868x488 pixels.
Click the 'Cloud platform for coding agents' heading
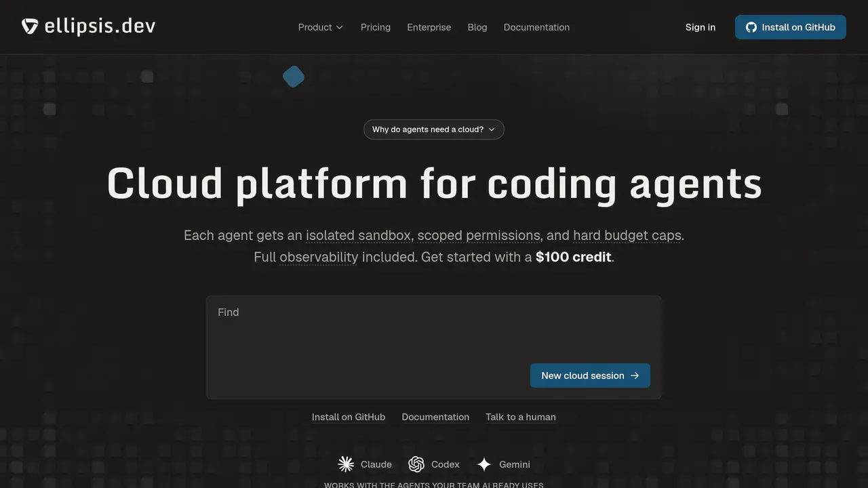click(x=434, y=184)
